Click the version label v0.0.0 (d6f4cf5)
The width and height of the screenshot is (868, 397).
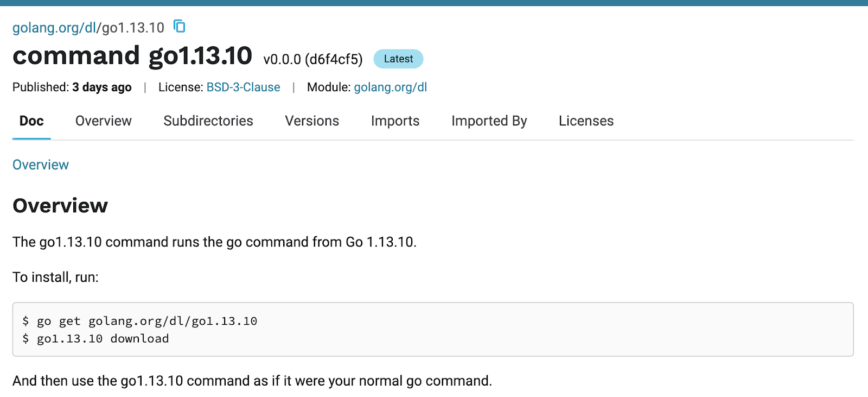coord(313,60)
